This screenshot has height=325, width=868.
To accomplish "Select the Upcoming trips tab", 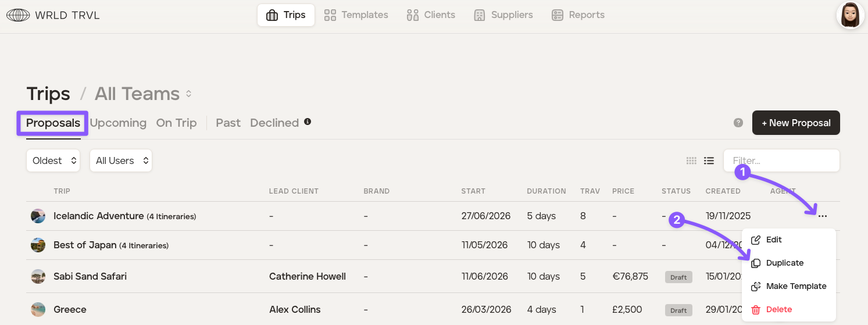I will coord(118,123).
